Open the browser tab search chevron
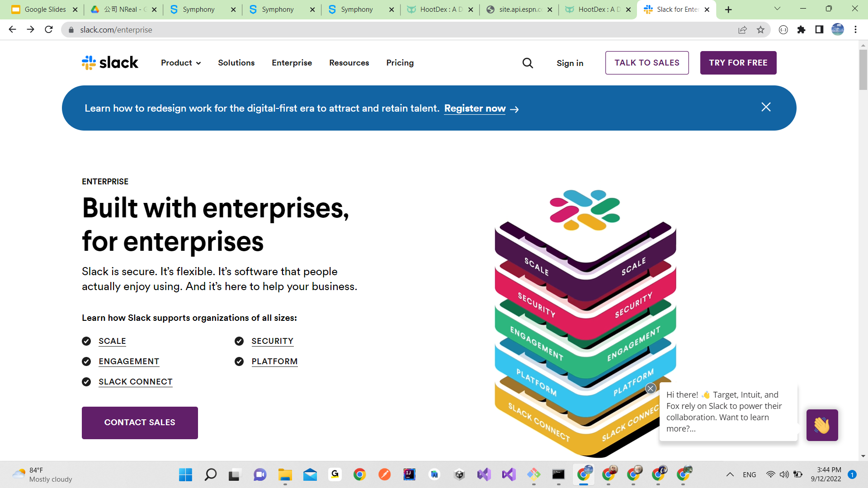868x488 pixels. click(x=777, y=9)
